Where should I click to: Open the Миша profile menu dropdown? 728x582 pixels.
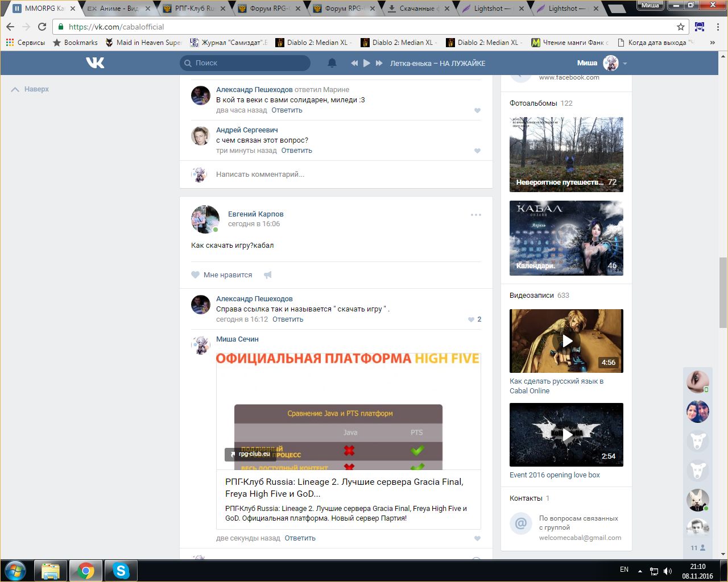point(602,63)
